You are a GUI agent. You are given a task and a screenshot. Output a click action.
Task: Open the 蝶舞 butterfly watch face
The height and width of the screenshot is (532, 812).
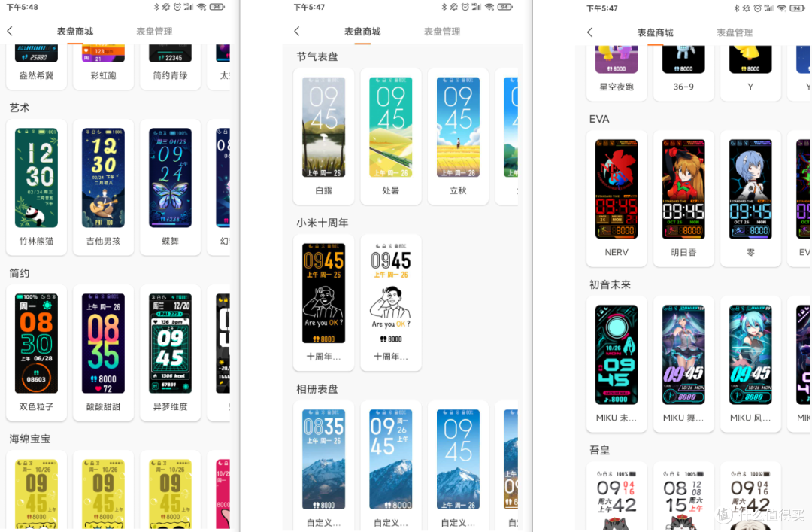[x=171, y=187]
